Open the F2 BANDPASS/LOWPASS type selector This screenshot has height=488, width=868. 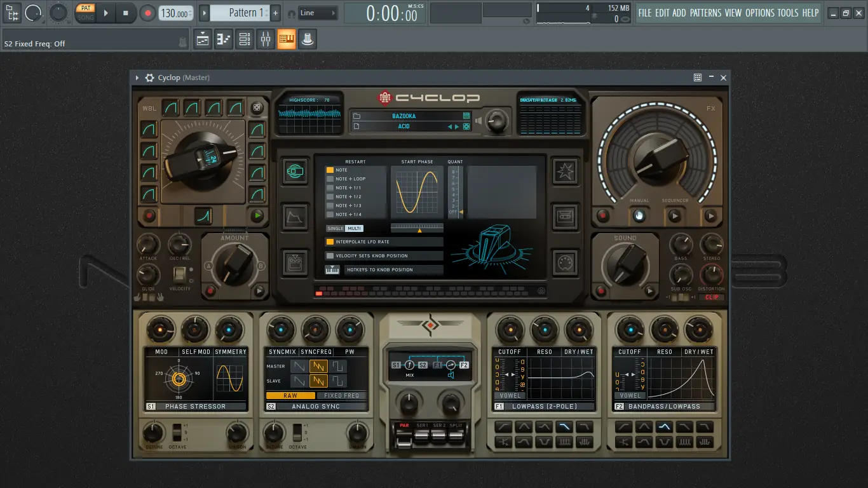pyautogui.click(x=665, y=407)
